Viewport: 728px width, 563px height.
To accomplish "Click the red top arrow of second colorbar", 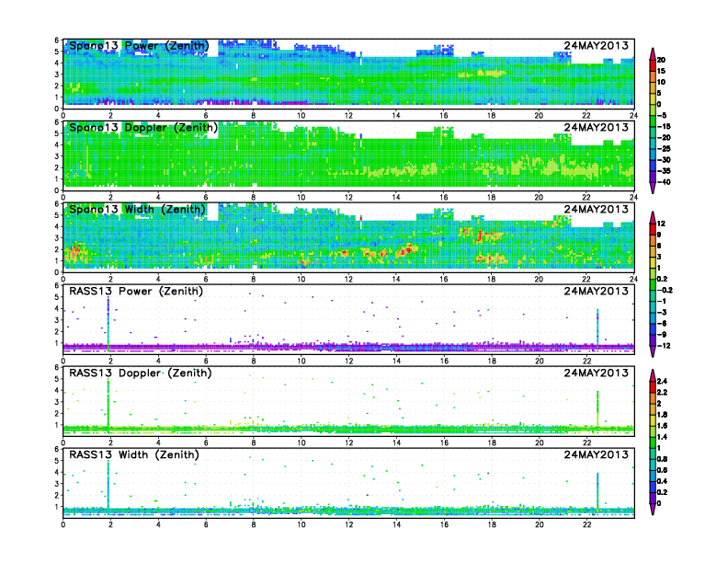I will click(653, 217).
